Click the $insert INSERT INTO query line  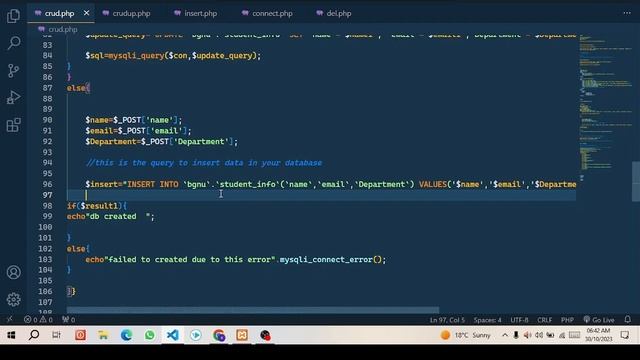tap(331, 184)
